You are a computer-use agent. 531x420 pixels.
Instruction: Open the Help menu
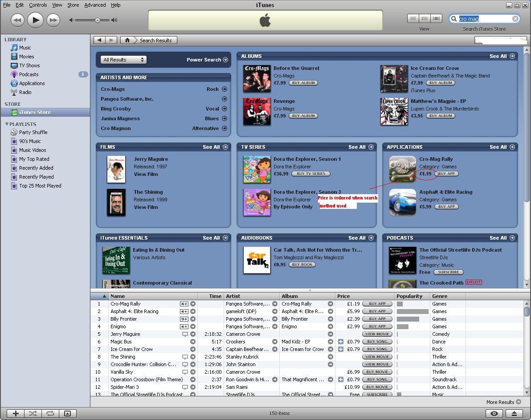(115, 5)
